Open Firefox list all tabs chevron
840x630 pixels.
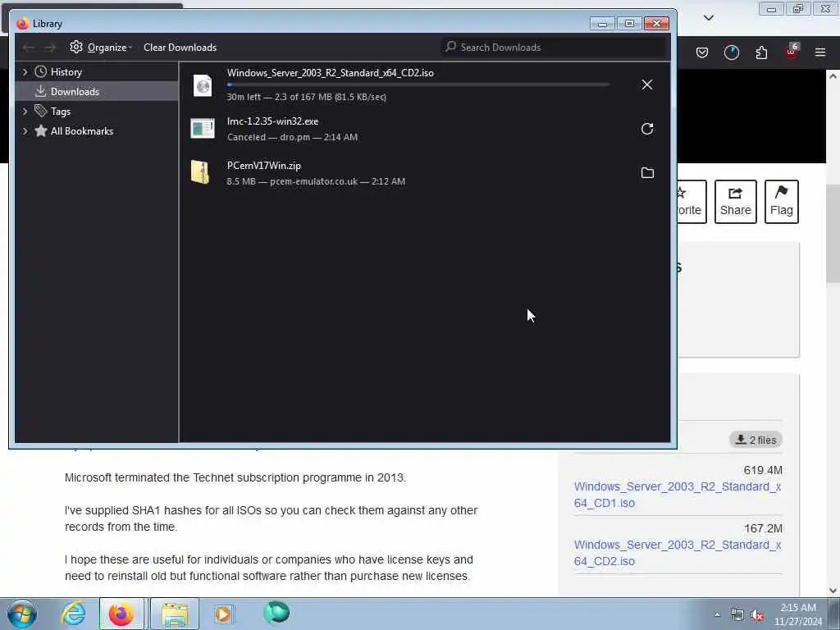pos(708,18)
